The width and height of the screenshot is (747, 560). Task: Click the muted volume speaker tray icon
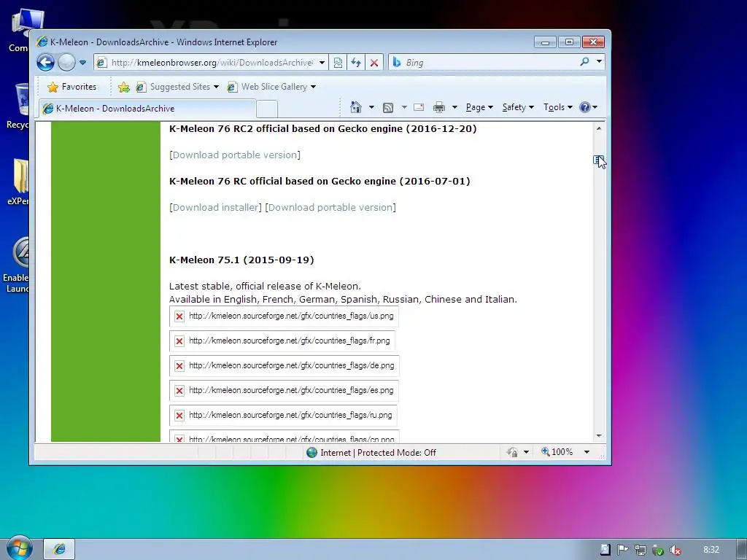click(x=675, y=550)
